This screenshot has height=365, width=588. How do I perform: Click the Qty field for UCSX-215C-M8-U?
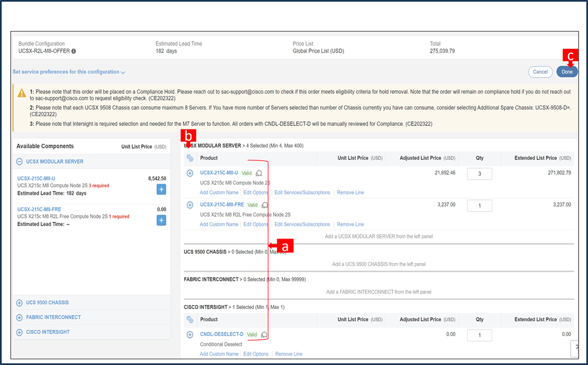(480, 174)
